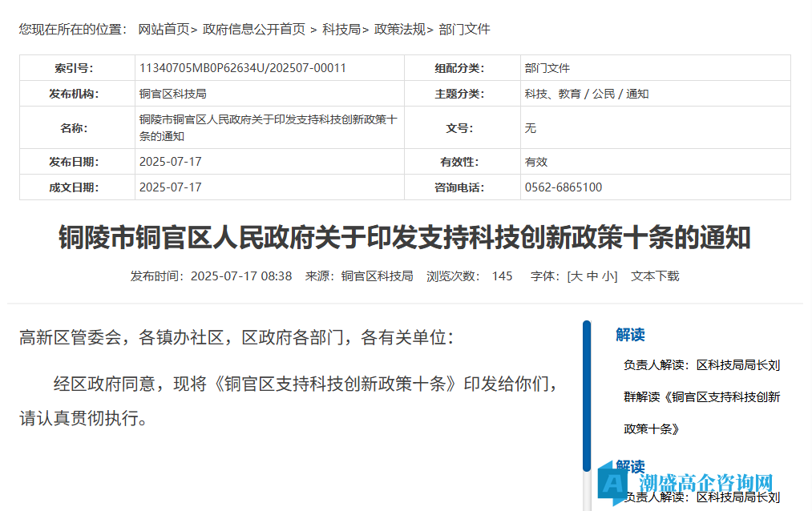Click the index number 11340705MB0P62634U value
This screenshot has height=511, width=812.
click(242, 68)
